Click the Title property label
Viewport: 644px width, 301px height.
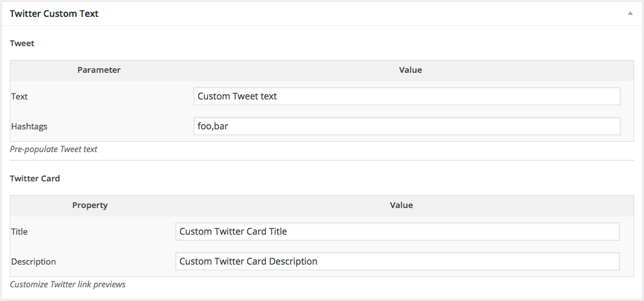coord(19,231)
